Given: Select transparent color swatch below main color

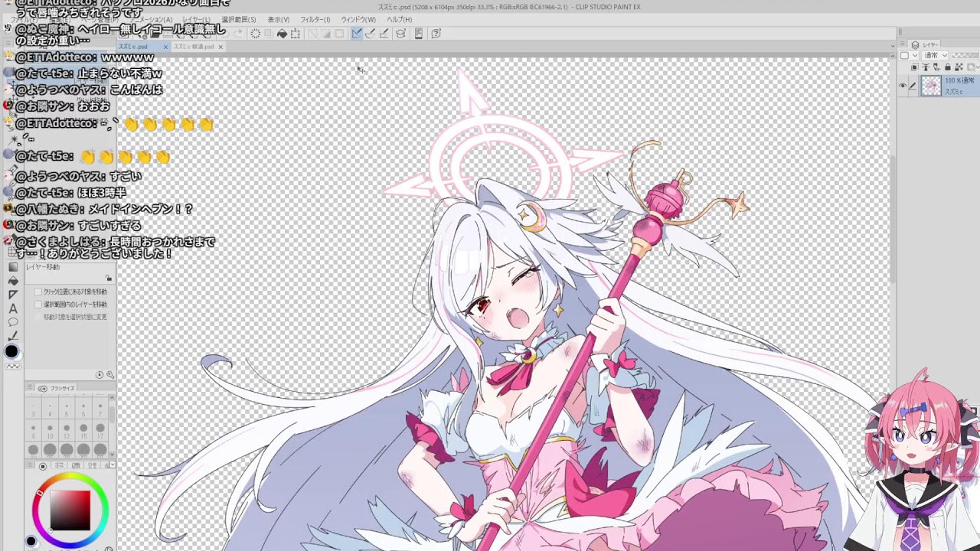Looking at the screenshot, I should point(14,365).
